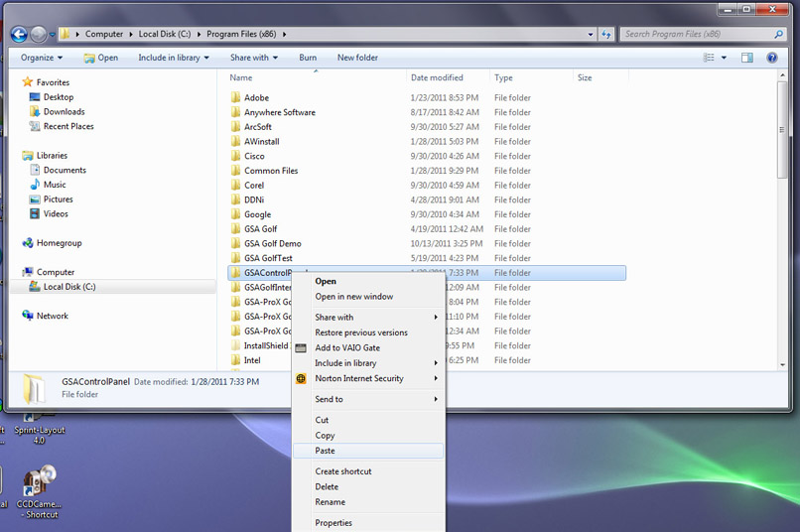Open the CCDCame... Shortcut desktop icon
This screenshot has height=532, width=800.
[40, 492]
